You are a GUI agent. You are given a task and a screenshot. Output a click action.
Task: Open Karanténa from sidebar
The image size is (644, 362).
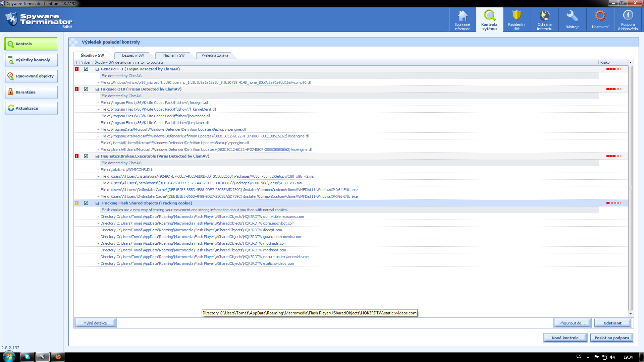31,92
